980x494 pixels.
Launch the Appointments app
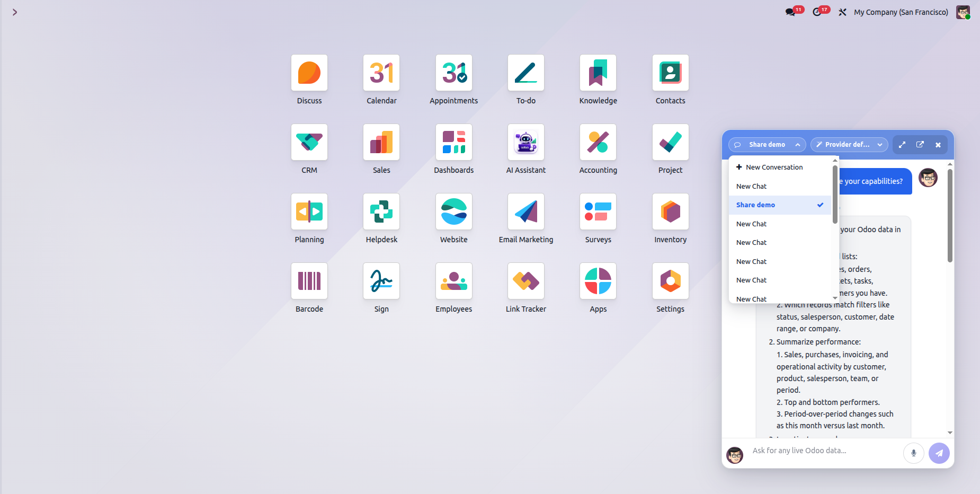pos(454,73)
